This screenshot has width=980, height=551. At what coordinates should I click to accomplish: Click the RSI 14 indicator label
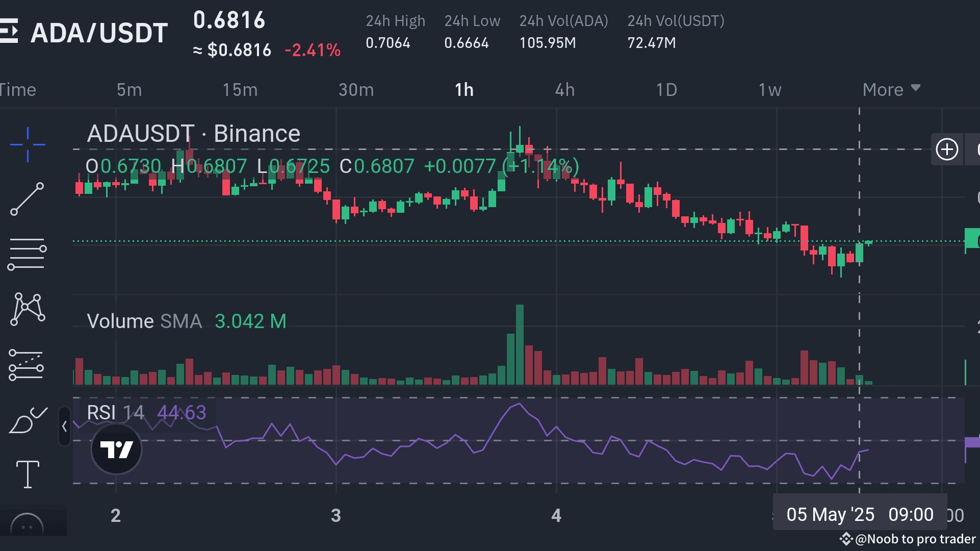click(x=115, y=413)
